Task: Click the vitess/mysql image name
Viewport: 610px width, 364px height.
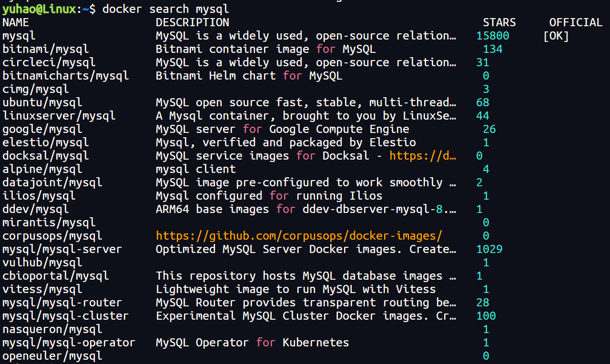Action: click(42, 289)
